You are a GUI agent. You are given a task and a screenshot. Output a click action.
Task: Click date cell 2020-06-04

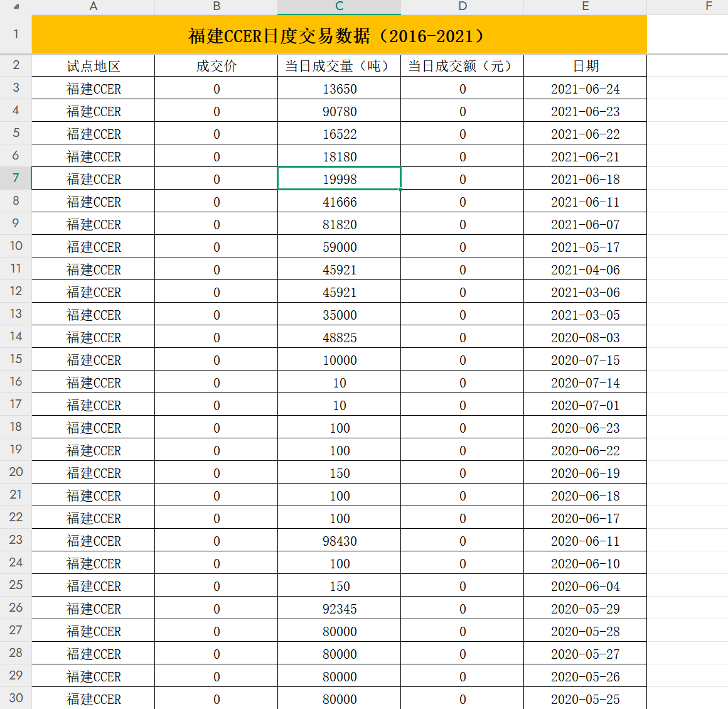pos(585,586)
